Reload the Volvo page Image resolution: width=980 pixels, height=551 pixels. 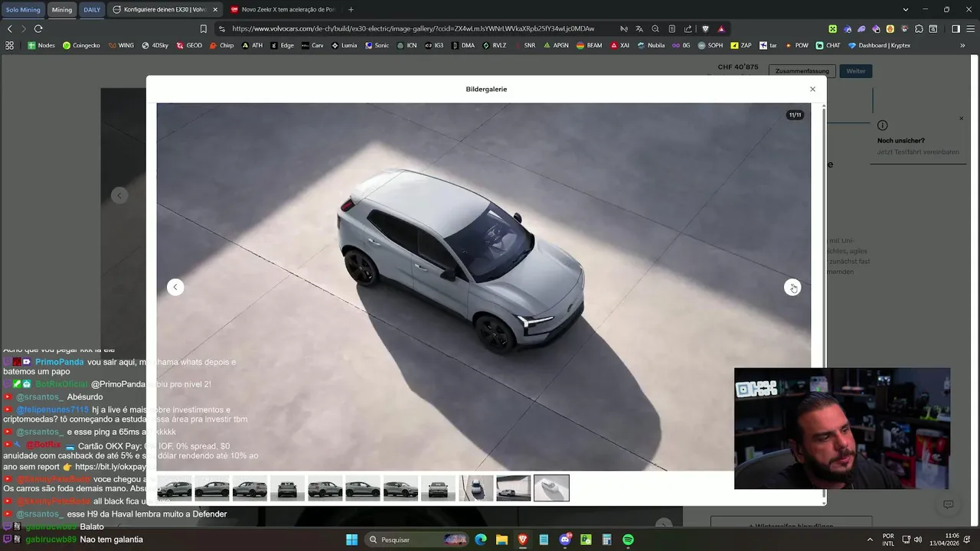point(38,28)
